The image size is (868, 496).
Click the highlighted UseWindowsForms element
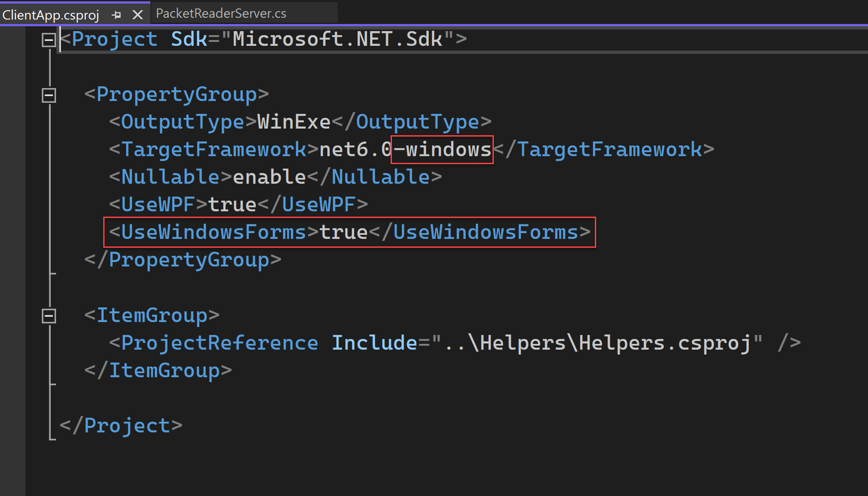tap(349, 231)
